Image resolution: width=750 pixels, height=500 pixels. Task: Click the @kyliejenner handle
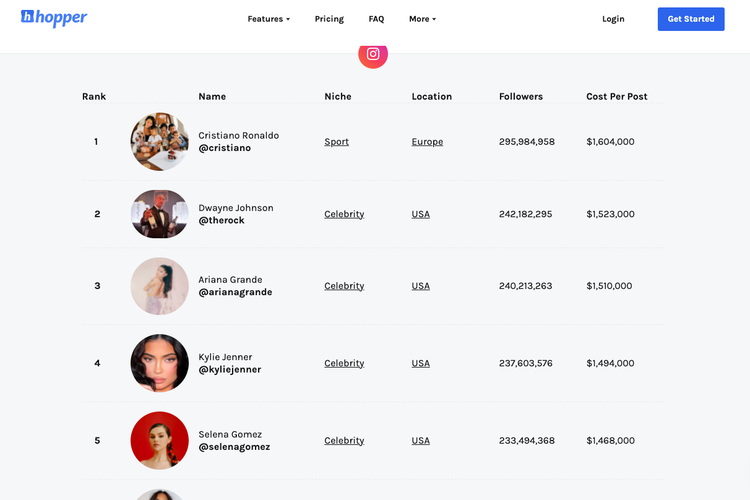[230, 370]
